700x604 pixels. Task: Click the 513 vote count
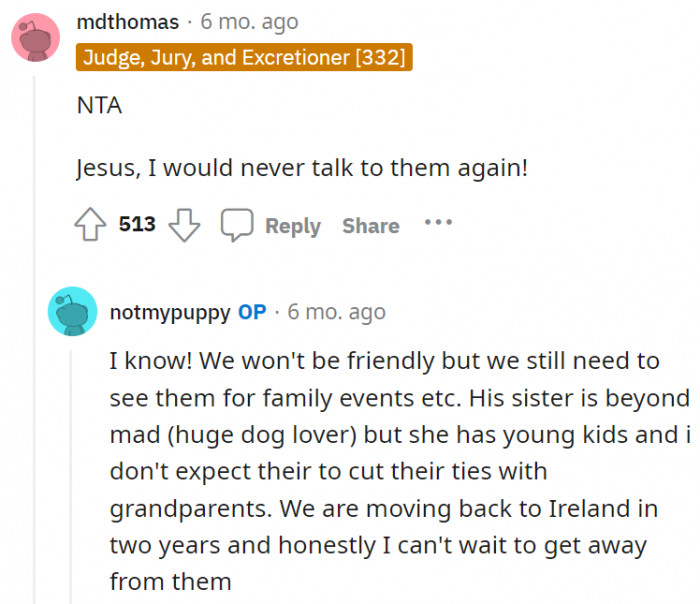(x=137, y=224)
